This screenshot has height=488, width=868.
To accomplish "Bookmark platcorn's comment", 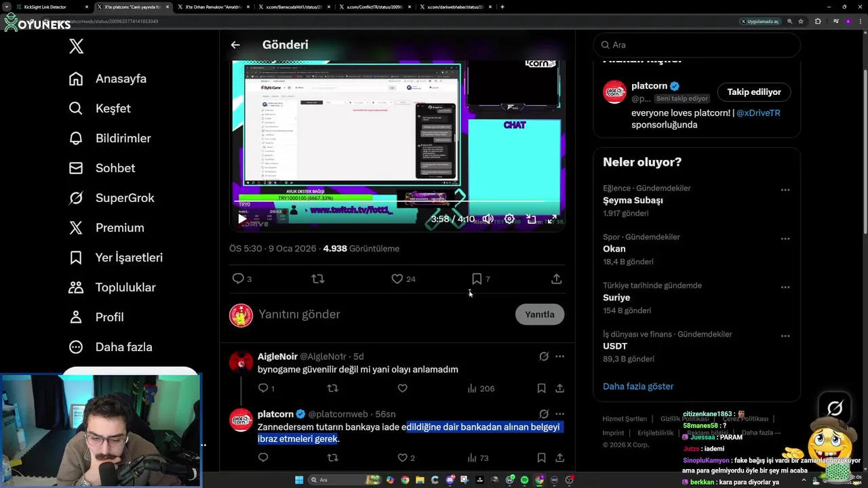I will [541, 457].
